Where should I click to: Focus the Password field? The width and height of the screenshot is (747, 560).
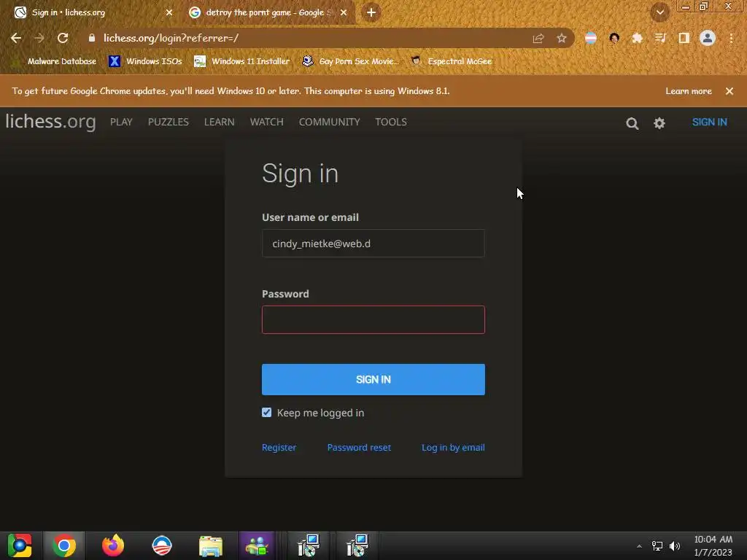point(373,319)
